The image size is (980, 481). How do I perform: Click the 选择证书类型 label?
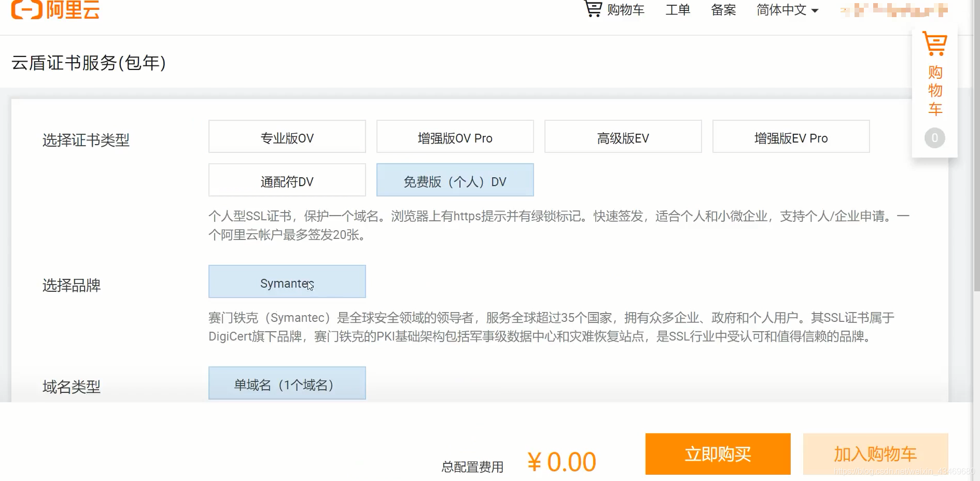(86, 140)
